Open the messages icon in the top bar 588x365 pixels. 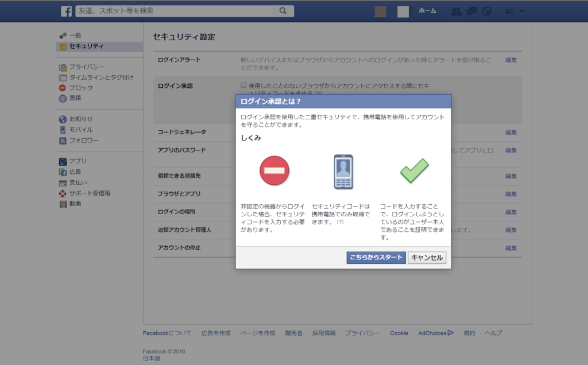[471, 11]
